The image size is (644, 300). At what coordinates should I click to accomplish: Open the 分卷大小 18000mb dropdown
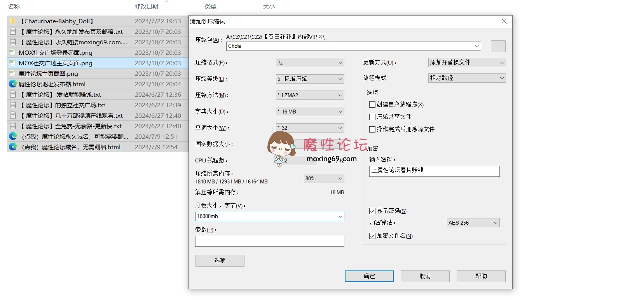click(x=340, y=216)
